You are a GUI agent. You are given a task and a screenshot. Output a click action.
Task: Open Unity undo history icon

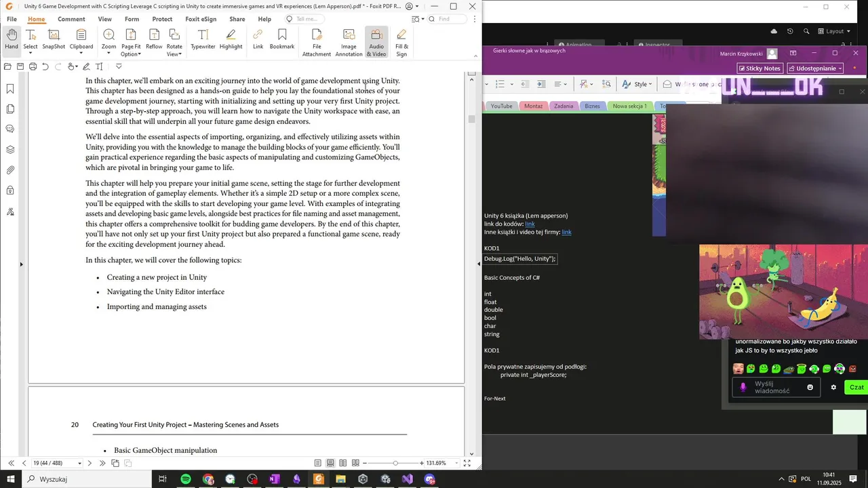click(790, 31)
